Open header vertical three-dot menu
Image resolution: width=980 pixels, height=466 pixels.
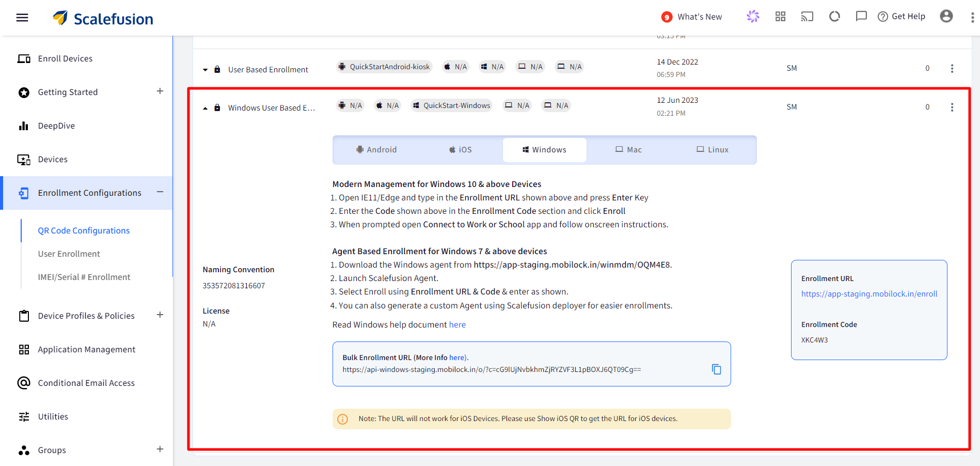point(972,18)
